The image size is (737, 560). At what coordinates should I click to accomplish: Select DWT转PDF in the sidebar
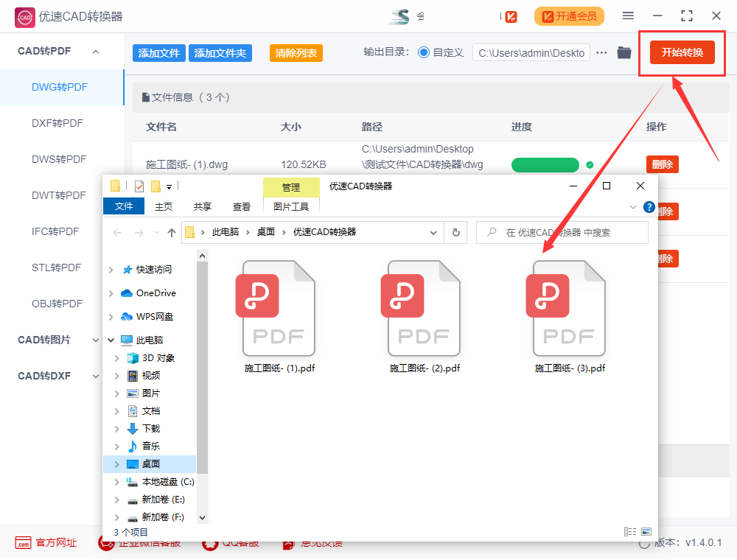point(59,195)
